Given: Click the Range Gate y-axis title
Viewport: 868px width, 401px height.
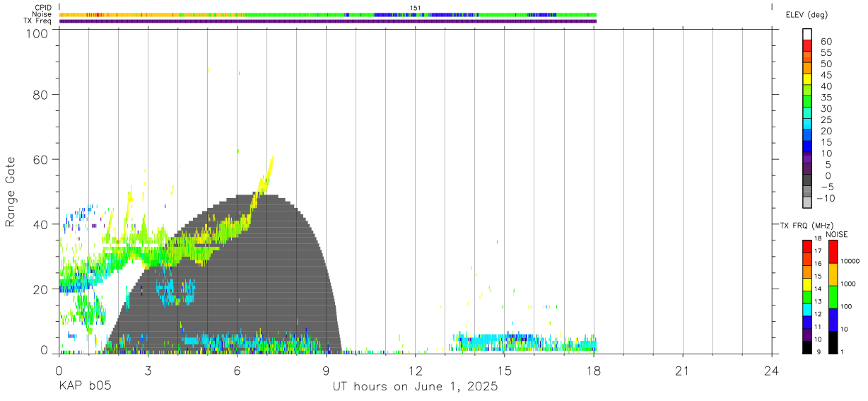Looking at the screenshot, I should point(11,192).
